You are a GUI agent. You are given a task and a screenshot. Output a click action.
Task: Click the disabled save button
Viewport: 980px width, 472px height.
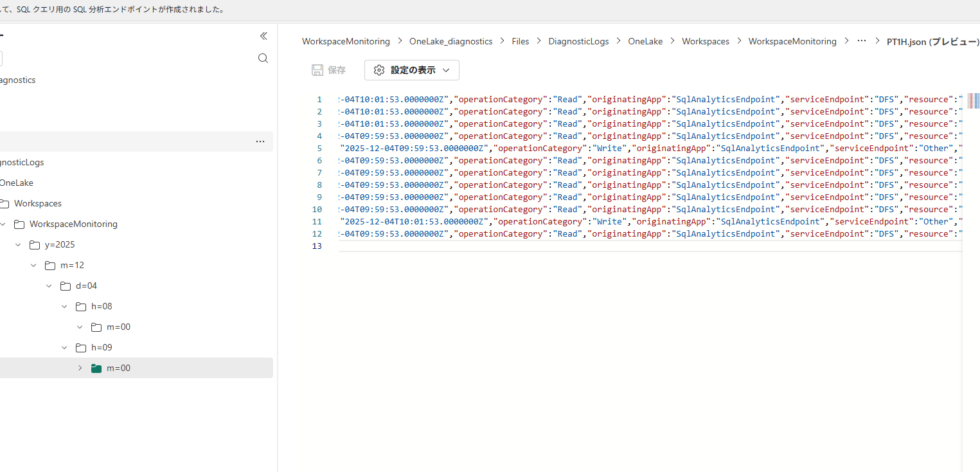329,70
